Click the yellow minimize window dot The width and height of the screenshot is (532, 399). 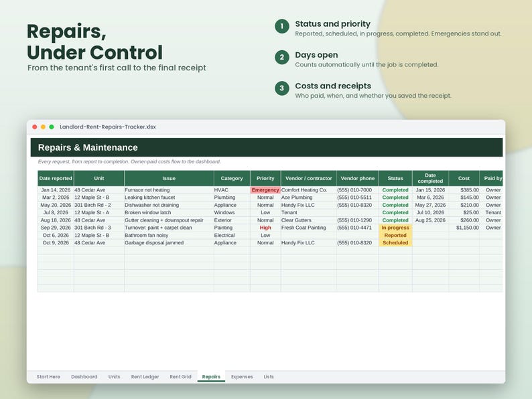(x=43, y=127)
